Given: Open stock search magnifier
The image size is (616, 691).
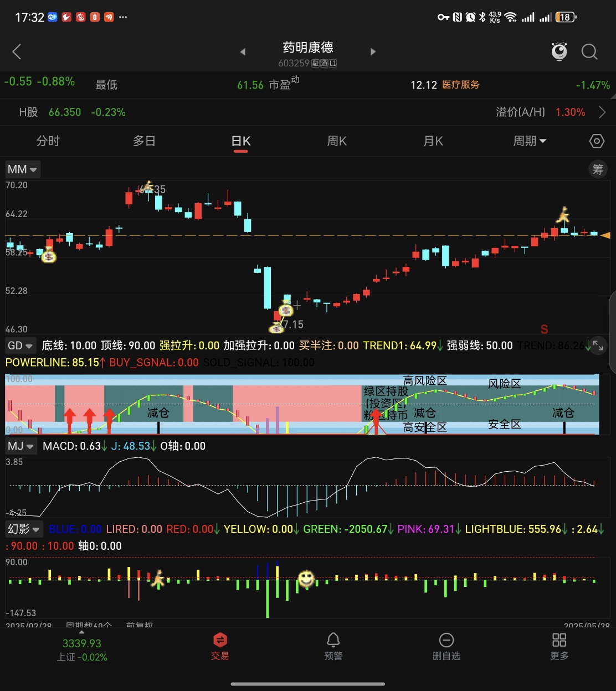Looking at the screenshot, I should (x=589, y=52).
